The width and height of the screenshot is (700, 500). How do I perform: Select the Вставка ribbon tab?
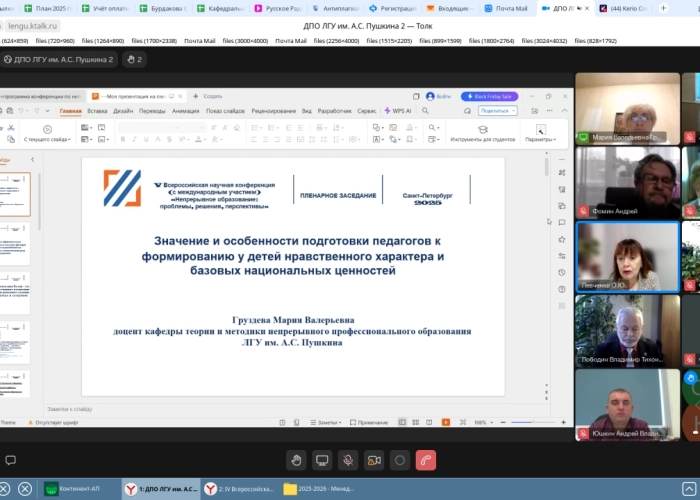point(97,111)
